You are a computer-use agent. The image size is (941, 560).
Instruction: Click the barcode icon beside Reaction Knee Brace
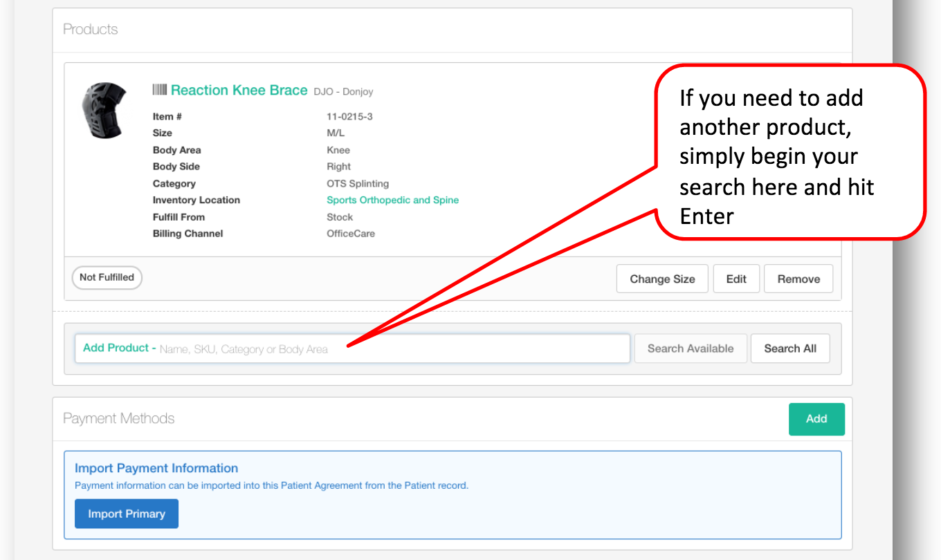click(x=159, y=90)
